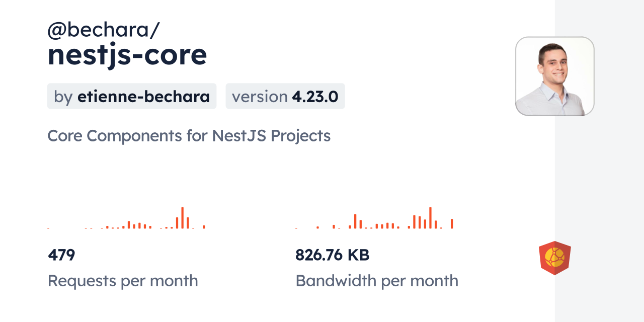Screen dimensions: 644x322
Task: Select the 'version 4.23.0' badge
Action: click(285, 96)
